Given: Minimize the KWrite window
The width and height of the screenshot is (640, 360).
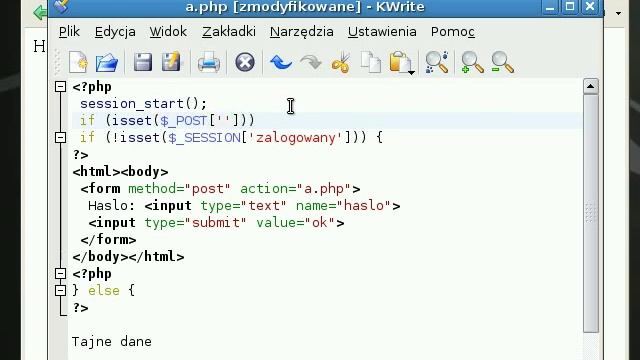Looking at the screenshot, I should click(x=550, y=7).
